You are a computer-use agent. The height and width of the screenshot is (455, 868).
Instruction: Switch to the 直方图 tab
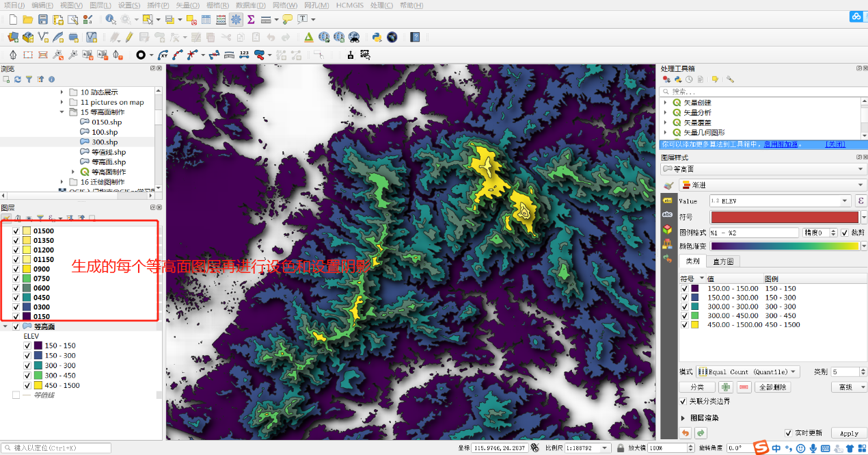[724, 261]
